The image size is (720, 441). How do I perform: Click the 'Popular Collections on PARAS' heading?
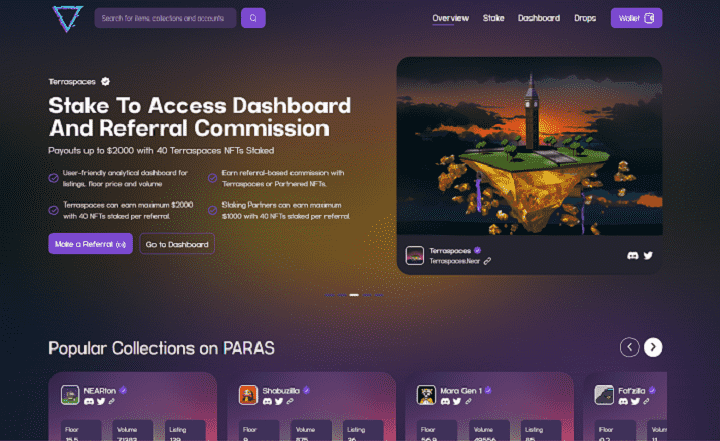(x=161, y=348)
